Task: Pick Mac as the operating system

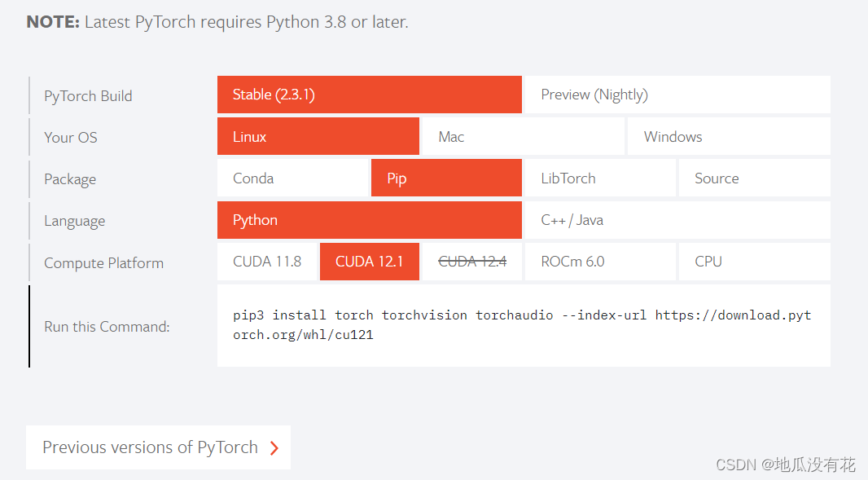Action: tap(521, 137)
